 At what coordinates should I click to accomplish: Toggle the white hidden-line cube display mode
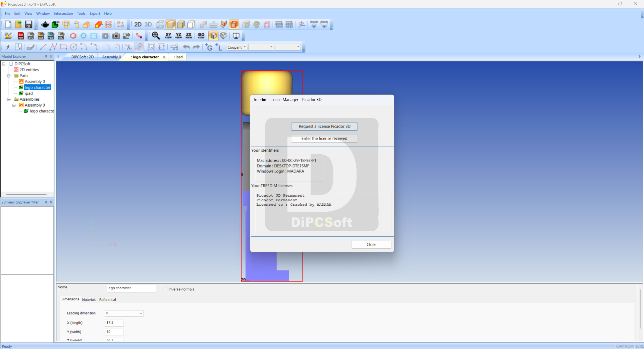(x=191, y=24)
